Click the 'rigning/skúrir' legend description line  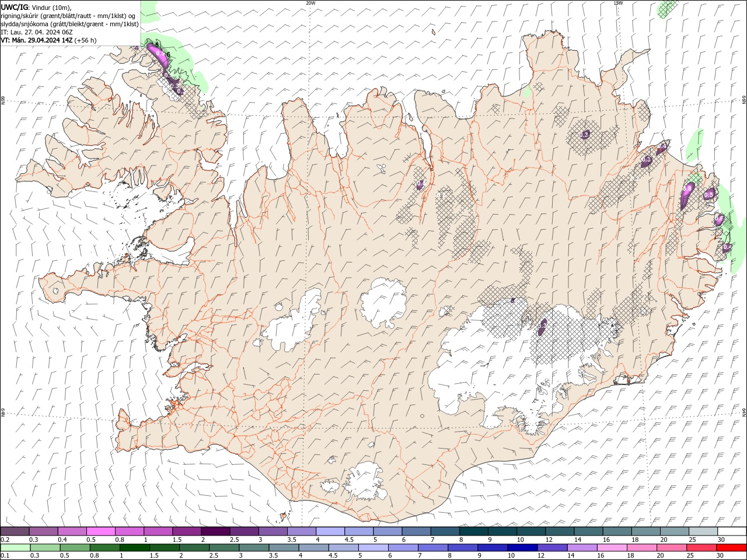68,16
